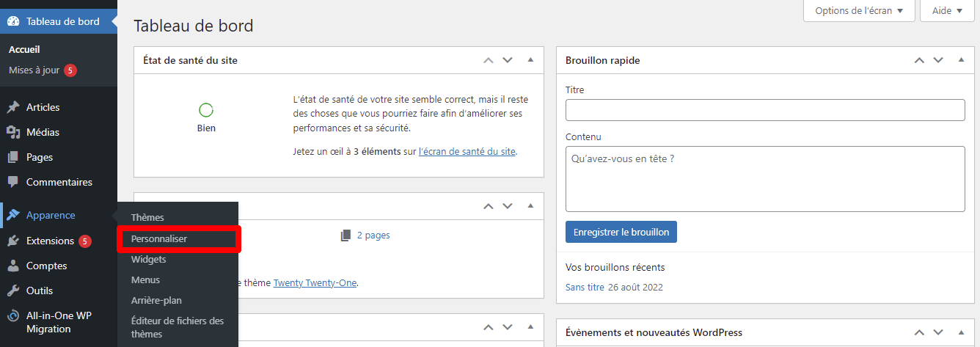980x347 pixels.
Task: Move the 2 pages panel down
Action: [507, 206]
